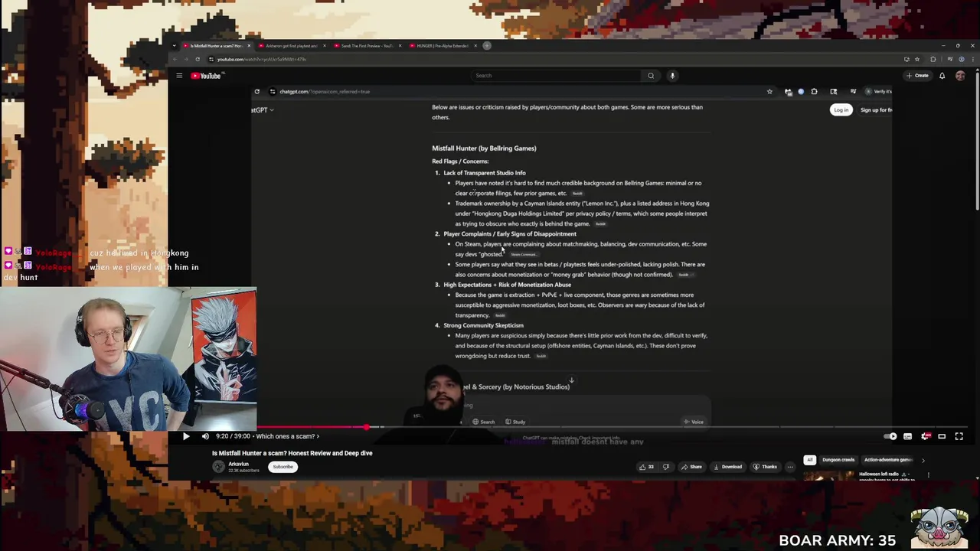Image resolution: width=980 pixels, height=551 pixels.
Task: Click ChatGPT Sign up for free
Action: (x=876, y=110)
